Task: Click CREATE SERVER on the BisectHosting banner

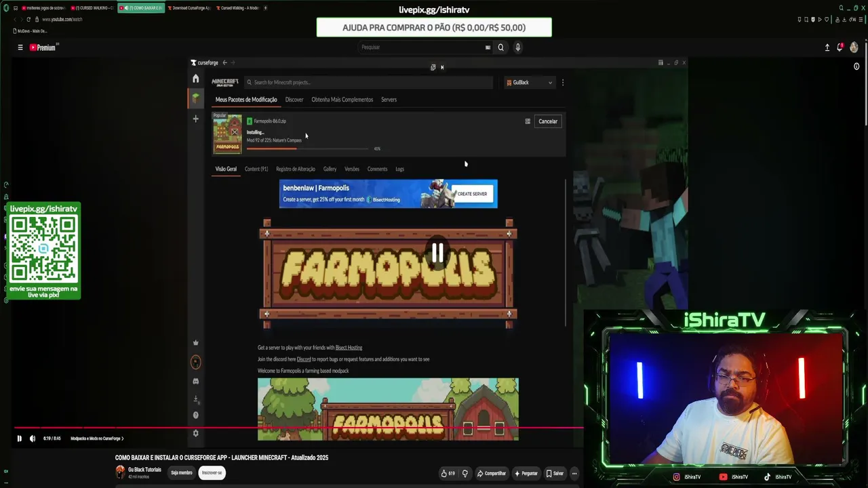Action: click(x=472, y=194)
